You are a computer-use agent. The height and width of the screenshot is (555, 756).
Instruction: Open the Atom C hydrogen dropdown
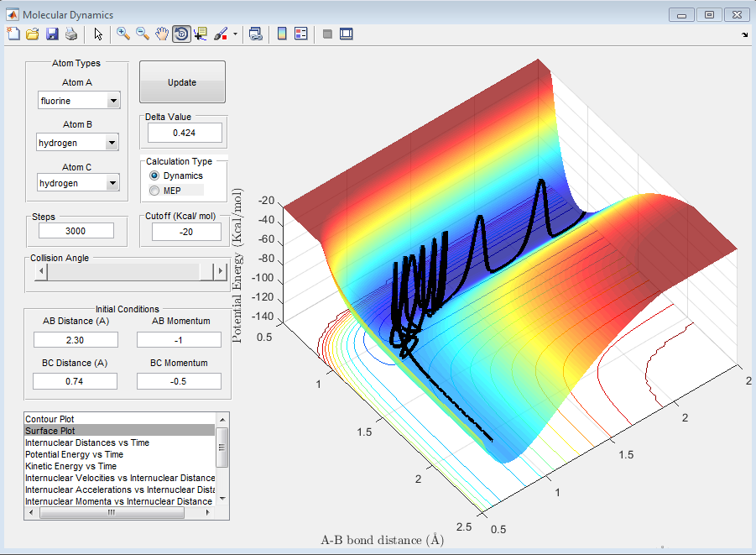tap(113, 183)
